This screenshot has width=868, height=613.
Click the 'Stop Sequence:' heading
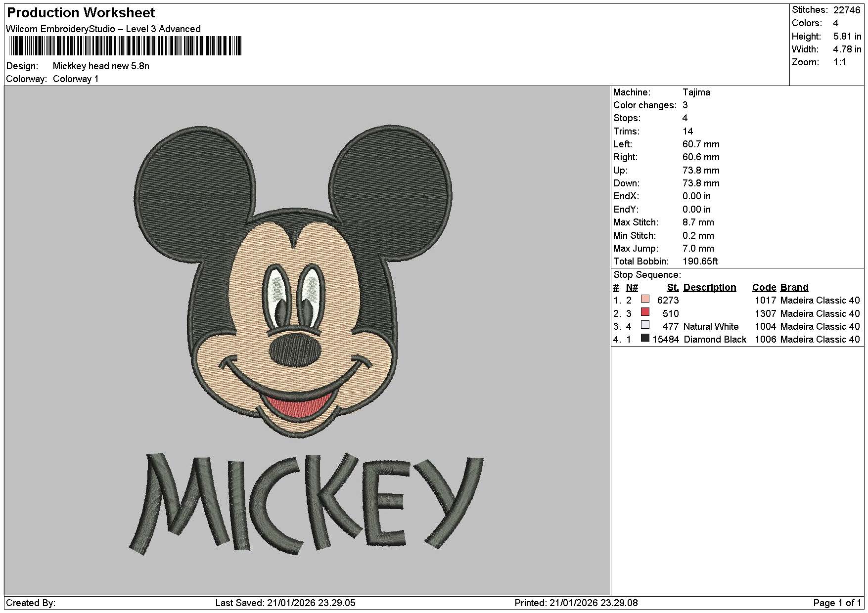(647, 274)
